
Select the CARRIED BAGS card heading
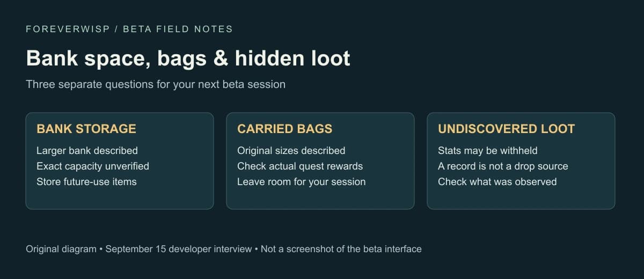pos(284,129)
